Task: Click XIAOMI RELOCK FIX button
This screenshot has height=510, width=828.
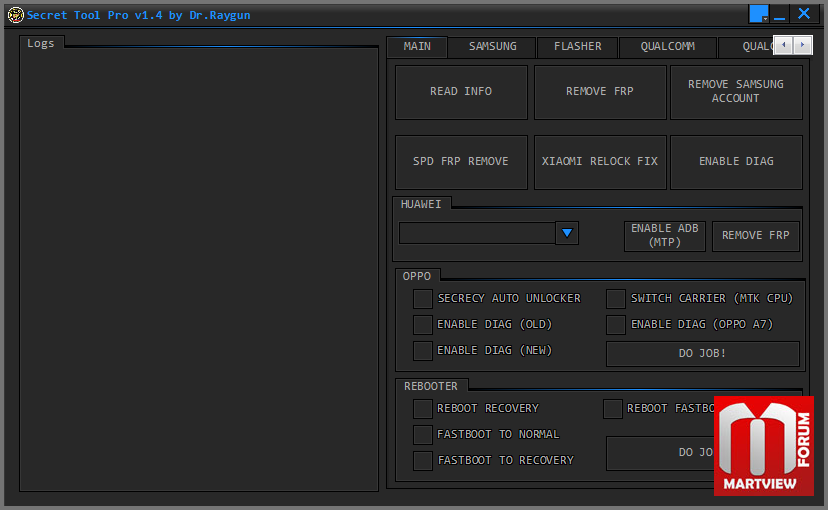Action: [600, 162]
